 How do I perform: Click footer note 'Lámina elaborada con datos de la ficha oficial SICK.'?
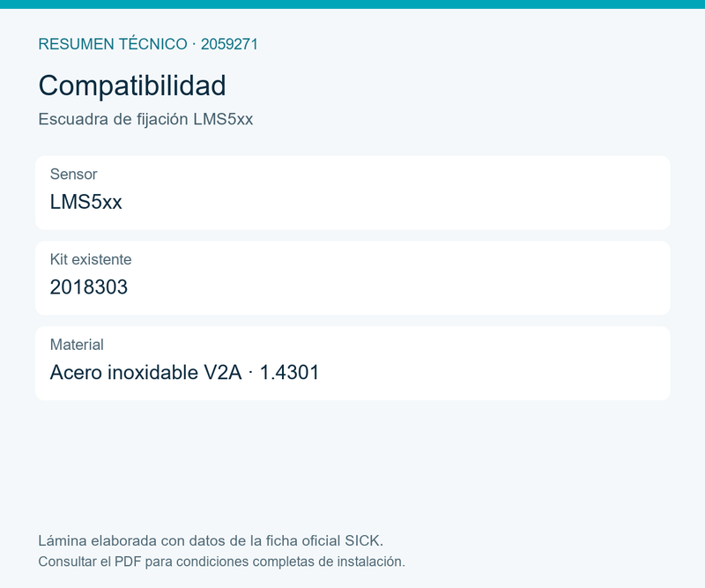pyautogui.click(x=211, y=540)
